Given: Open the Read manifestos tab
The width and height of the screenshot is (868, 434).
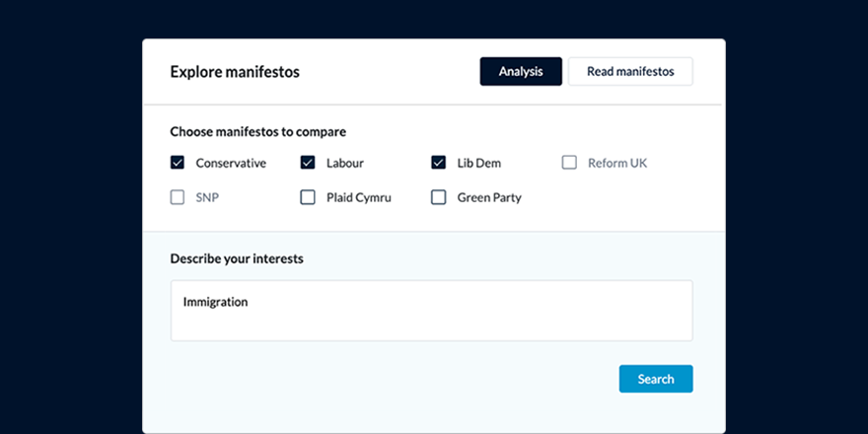Looking at the screenshot, I should coord(630,72).
